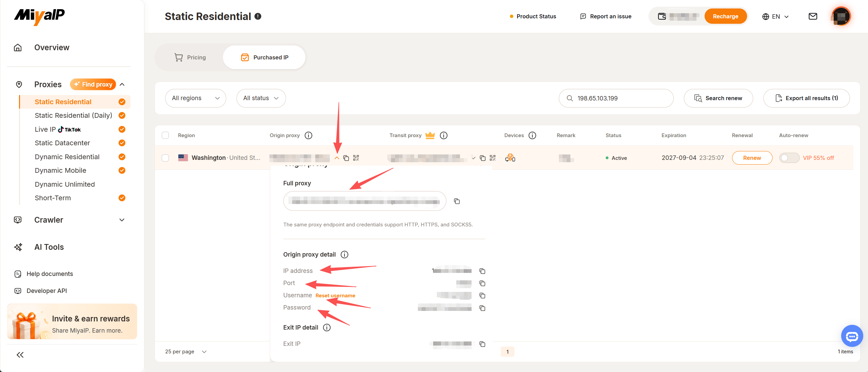This screenshot has height=372, width=868.
Task: Click the Transit proxy crown icon
Action: click(x=430, y=135)
